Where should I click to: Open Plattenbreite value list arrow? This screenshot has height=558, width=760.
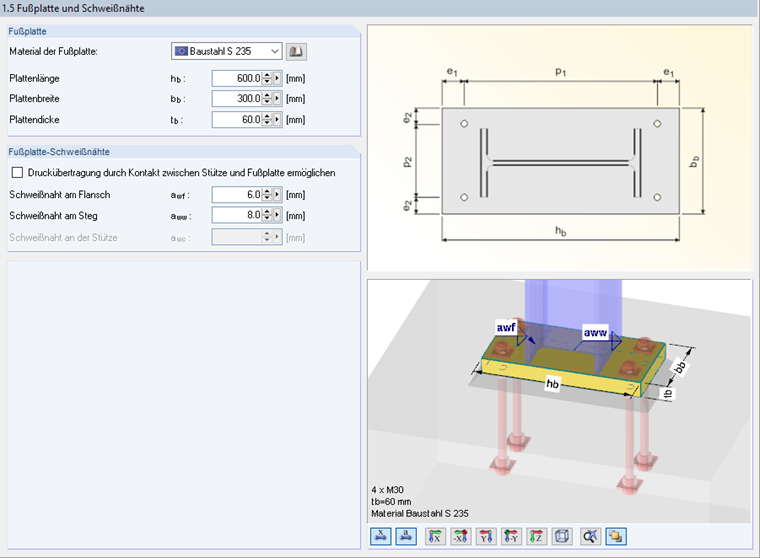(277, 99)
